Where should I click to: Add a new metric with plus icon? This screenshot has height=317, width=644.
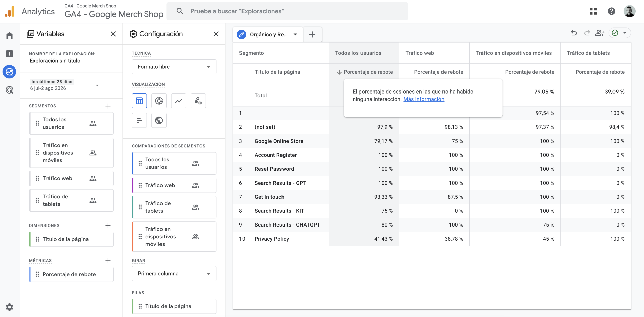click(x=108, y=261)
